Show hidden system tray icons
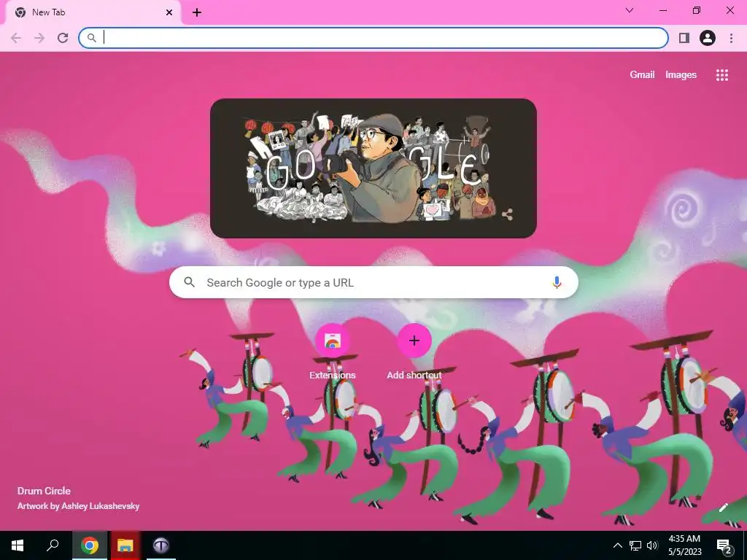This screenshot has width=747, height=560. pos(617,545)
